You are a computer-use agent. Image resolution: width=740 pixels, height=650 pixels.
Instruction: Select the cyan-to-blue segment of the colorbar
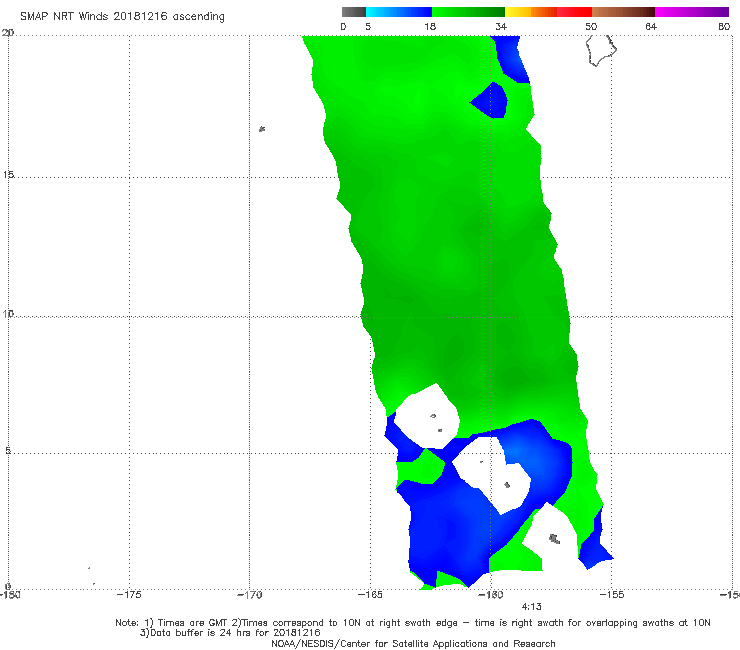[399, 12]
